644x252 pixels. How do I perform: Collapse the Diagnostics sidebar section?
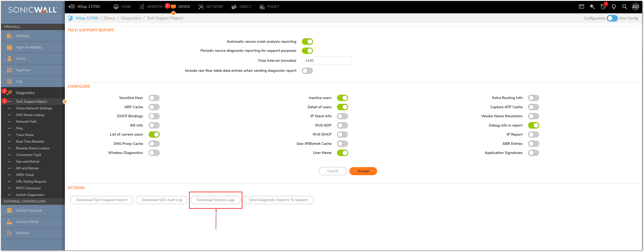click(25, 93)
